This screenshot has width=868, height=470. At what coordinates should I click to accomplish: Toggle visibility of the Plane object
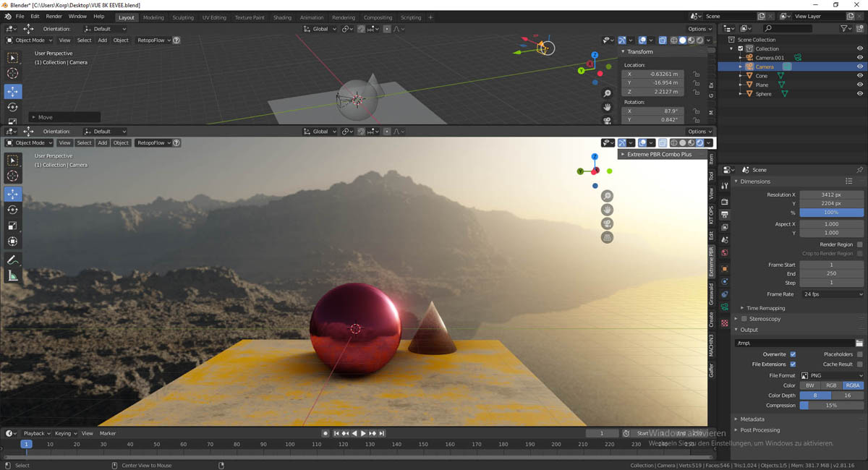(x=860, y=85)
